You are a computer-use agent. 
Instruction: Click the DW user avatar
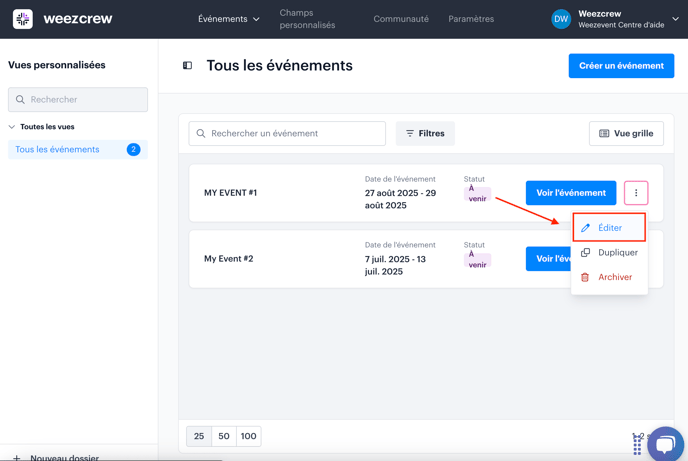[561, 19]
